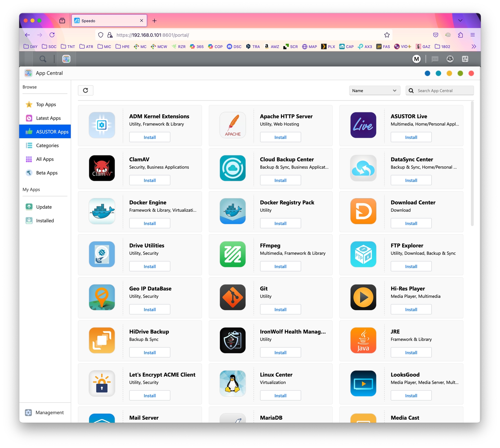Open the ADM tools panel sliders icon
Viewport: 500px width, 448px height.
(x=465, y=59)
